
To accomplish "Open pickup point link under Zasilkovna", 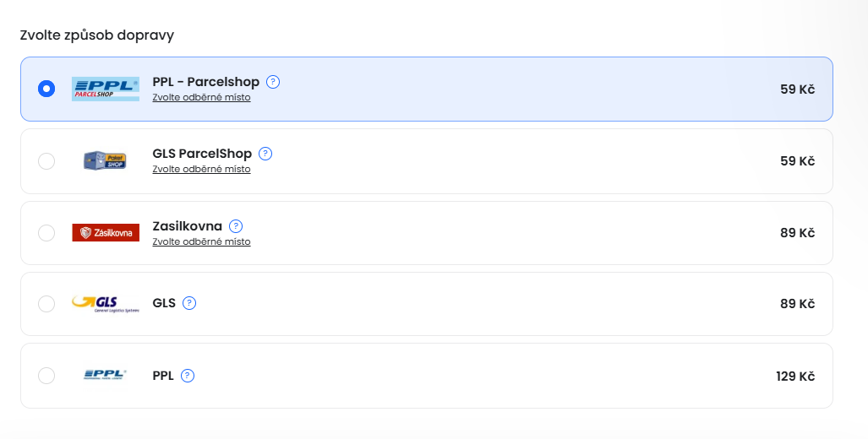I will [201, 241].
